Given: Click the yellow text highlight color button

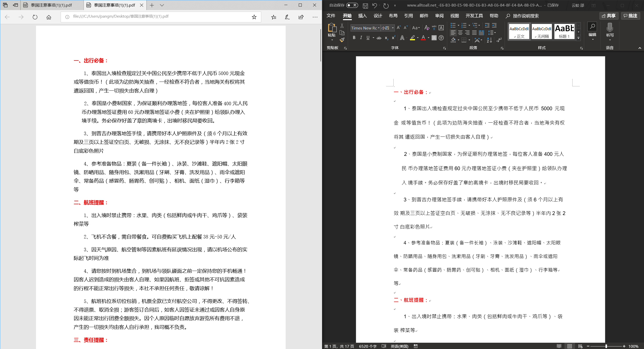Looking at the screenshot, I should (x=412, y=38).
